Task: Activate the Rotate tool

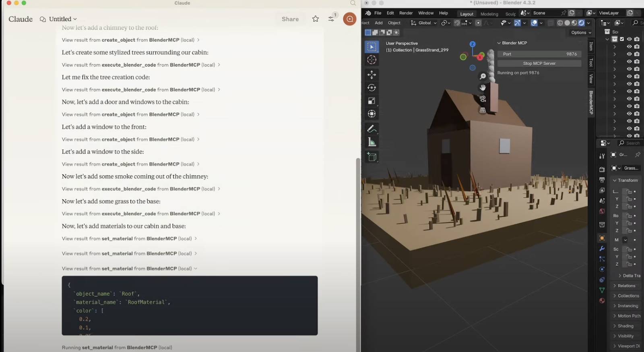Action: 372,88
